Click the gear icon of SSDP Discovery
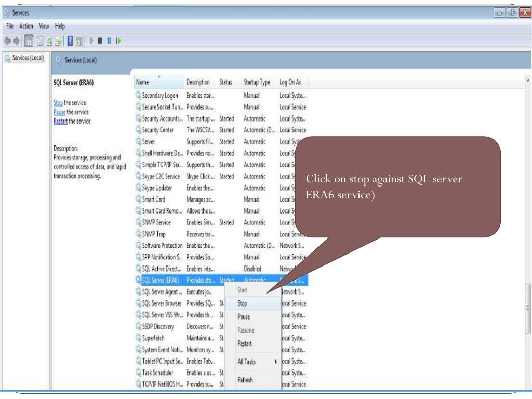The image size is (532, 399). 138,326
